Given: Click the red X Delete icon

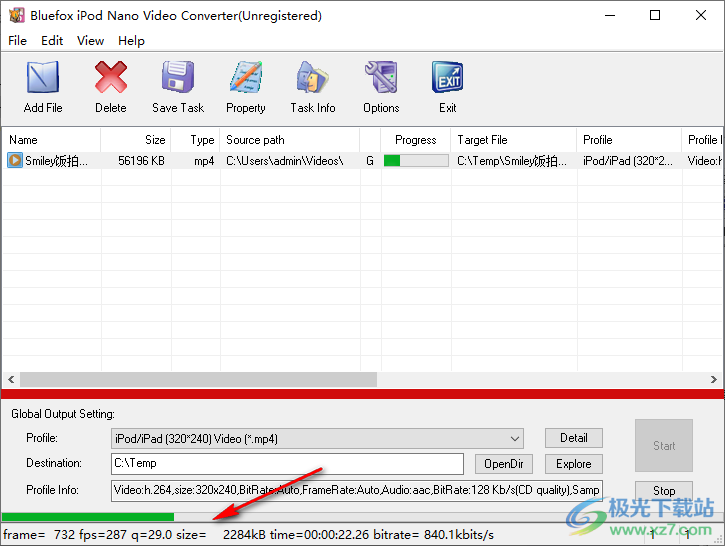Looking at the screenshot, I should [111, 77].
